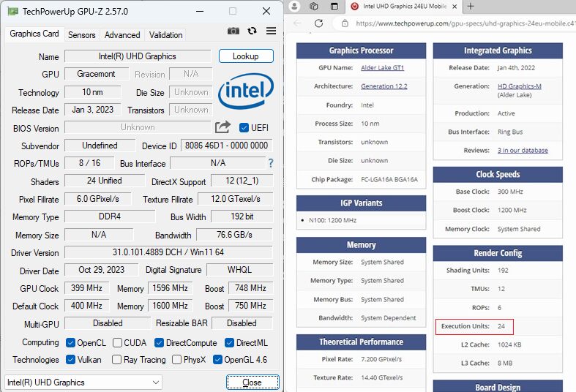Screen dimensions: 576x392
Task: Click the BIOS export share icon
Action: [x=222, y=127]
